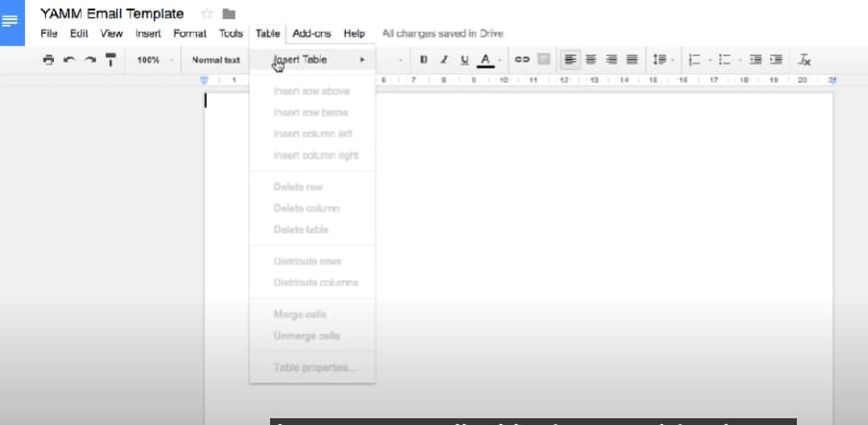The image size is (868, 425).
Task: Open the move to folder icon
Action: (x=229, y=13)
